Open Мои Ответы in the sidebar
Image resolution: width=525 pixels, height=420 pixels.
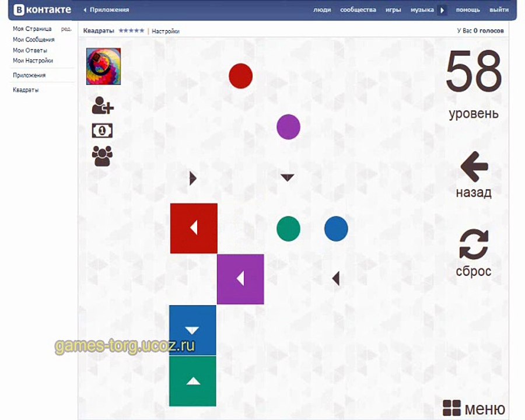[x=30, y=50]
